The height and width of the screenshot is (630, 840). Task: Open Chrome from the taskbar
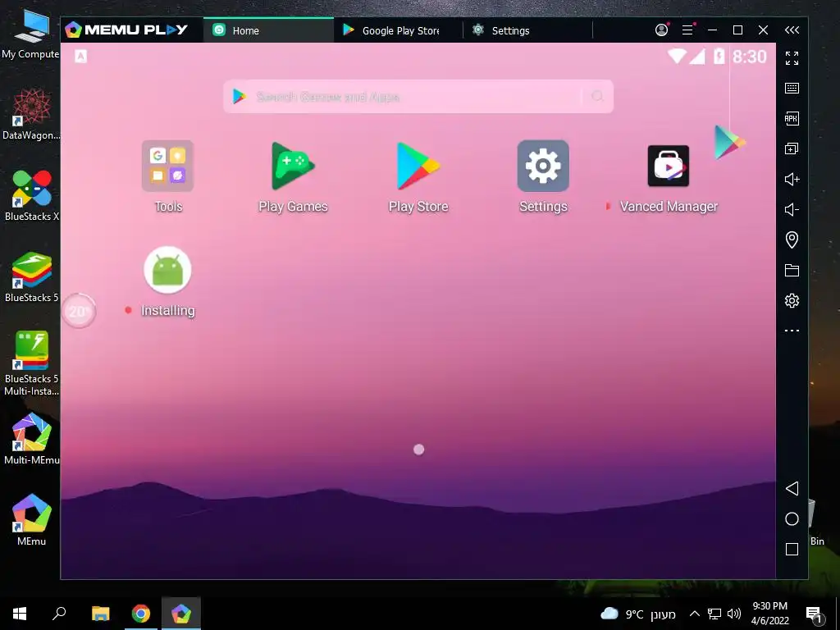pos(141,614)
